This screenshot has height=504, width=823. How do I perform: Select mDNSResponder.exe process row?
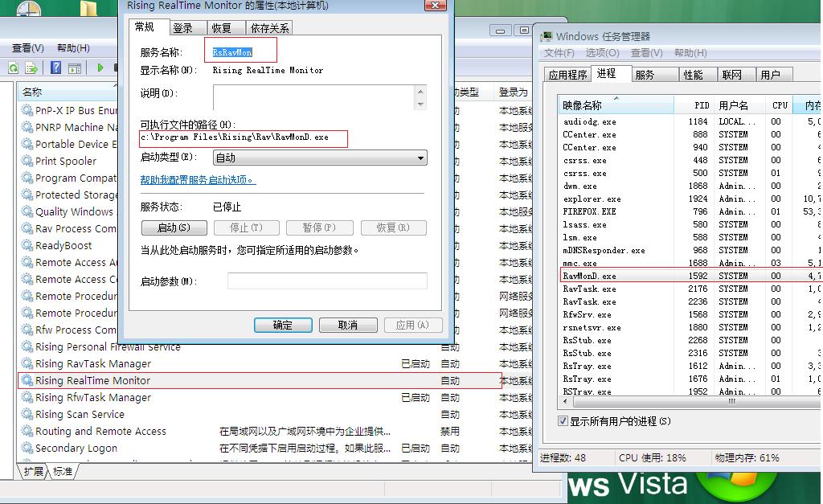pos(690,250)
